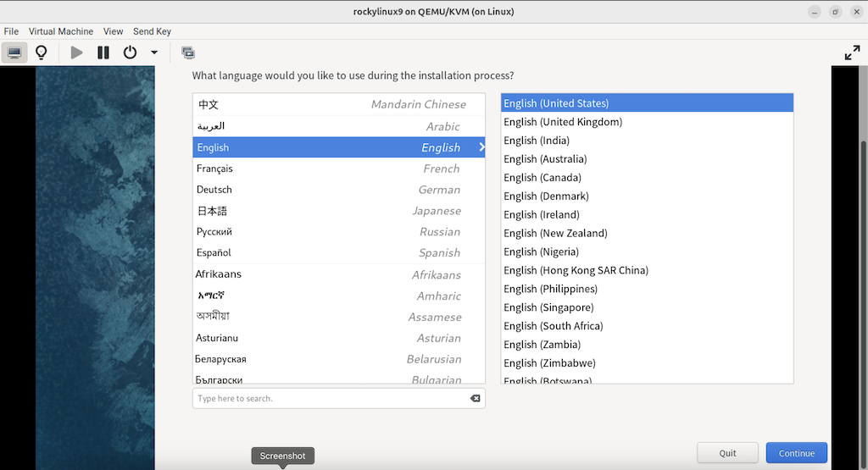Click the power shutdown icon
Image resolution: width=868 pixels, height=470 pixels.
[x=130, y=53]
